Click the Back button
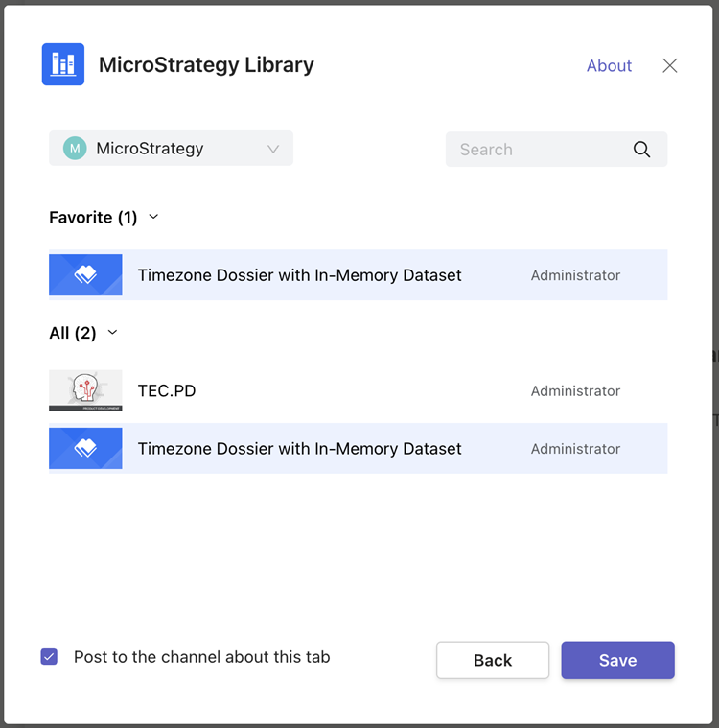719x728 pixels. (x=493, y=660)
